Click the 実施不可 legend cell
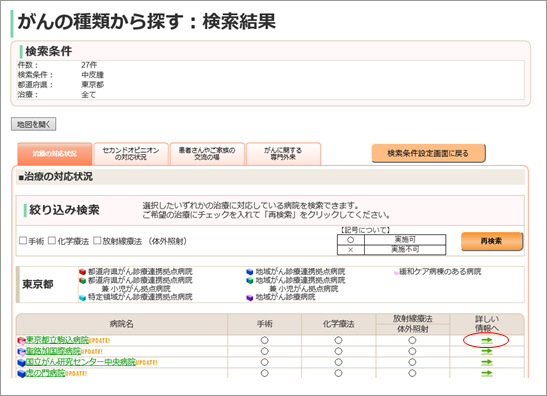 pos(405,250)
